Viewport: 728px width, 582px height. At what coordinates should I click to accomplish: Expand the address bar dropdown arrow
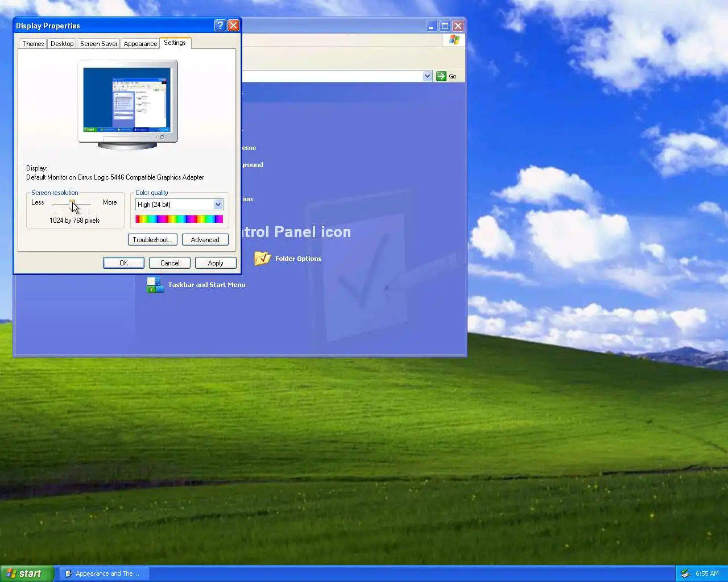click(x=427, y=76)
